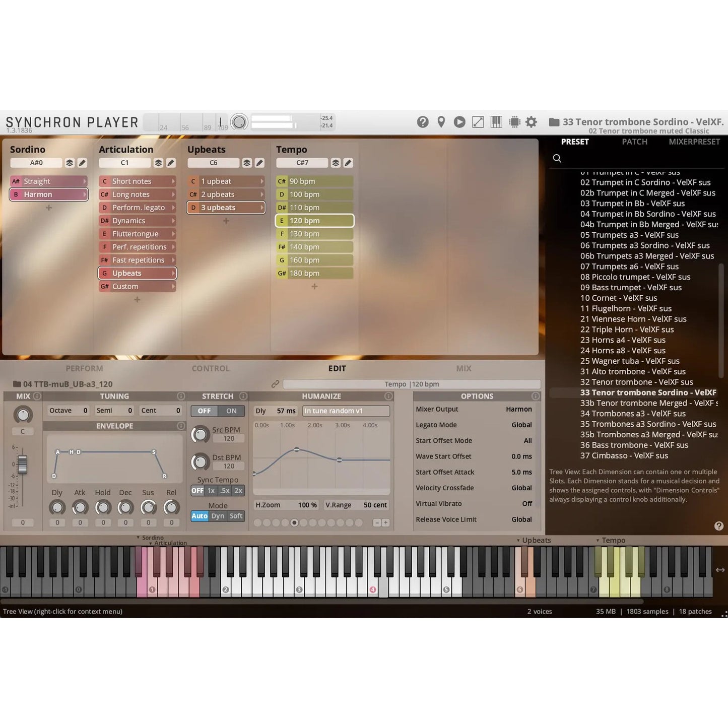Click the resize window icon in toolbar
Image resolution: width=728 pixels, height=728 pixels.
tap(478, 122)
